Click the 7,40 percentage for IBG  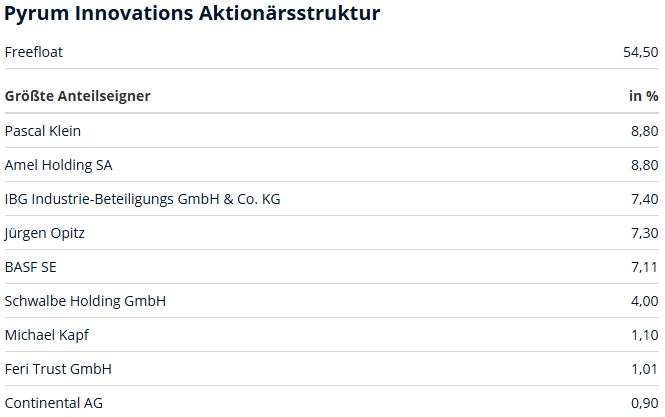click(645, 199)
